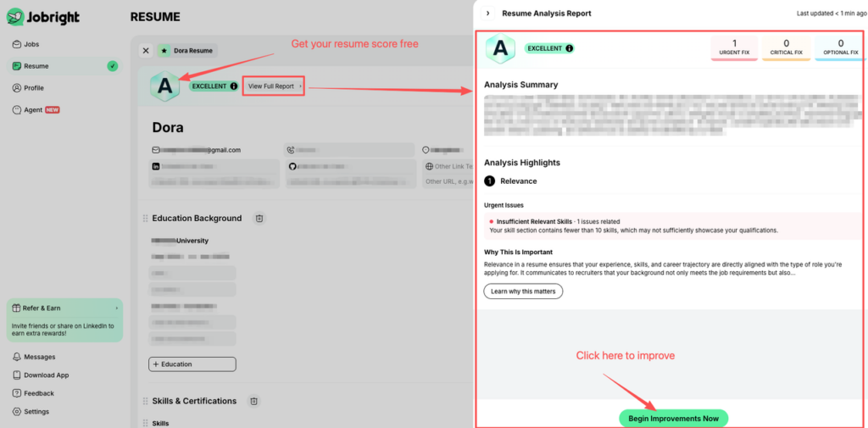The image size is (868, 428).
Task: Select the Dora Resume tab chip
Action: [x=187, y=51]
